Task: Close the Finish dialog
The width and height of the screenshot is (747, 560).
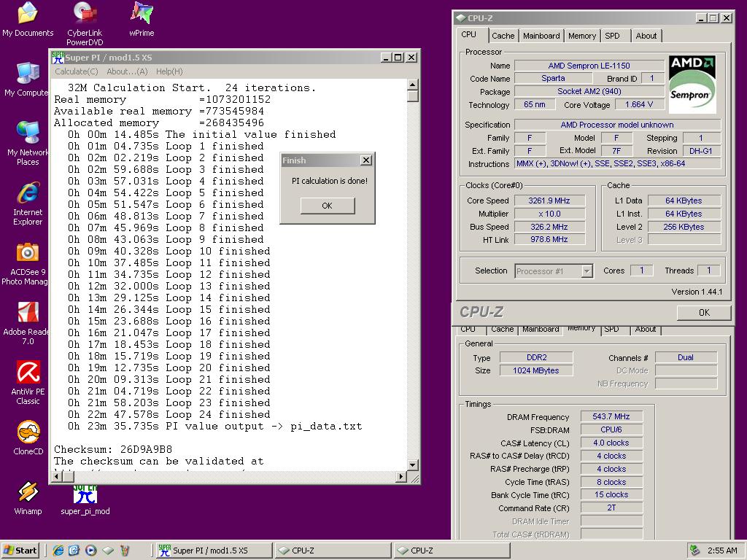Action: pos(366,160)
